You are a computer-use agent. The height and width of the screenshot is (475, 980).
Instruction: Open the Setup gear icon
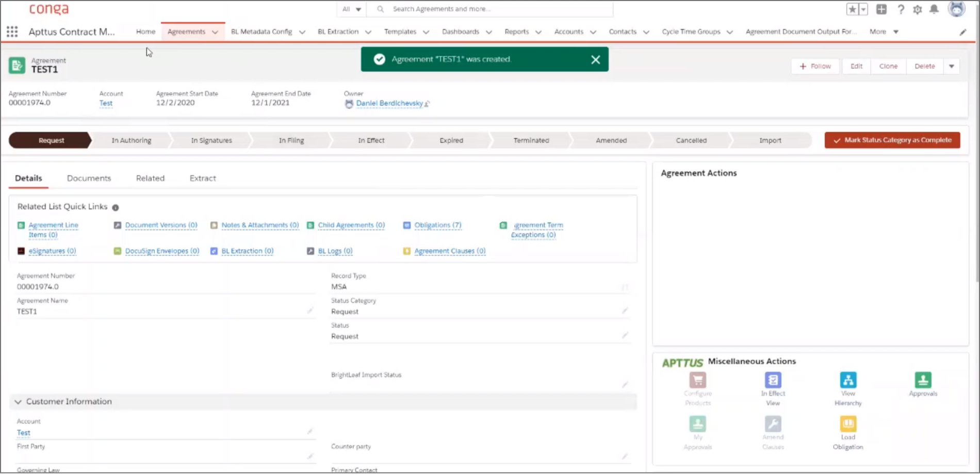click(x=917, y=9)
